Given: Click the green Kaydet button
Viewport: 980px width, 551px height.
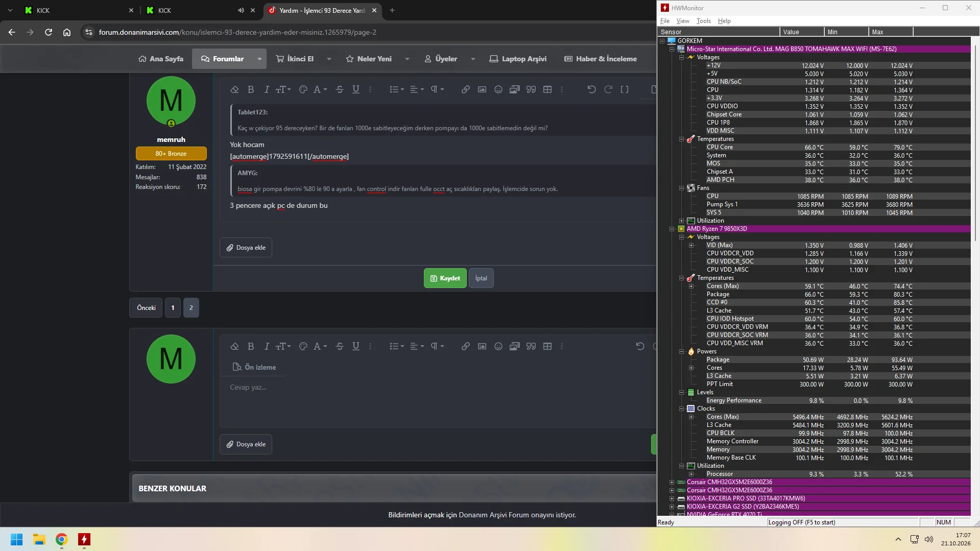Looking at the screenshot, I should coord(445,278).
